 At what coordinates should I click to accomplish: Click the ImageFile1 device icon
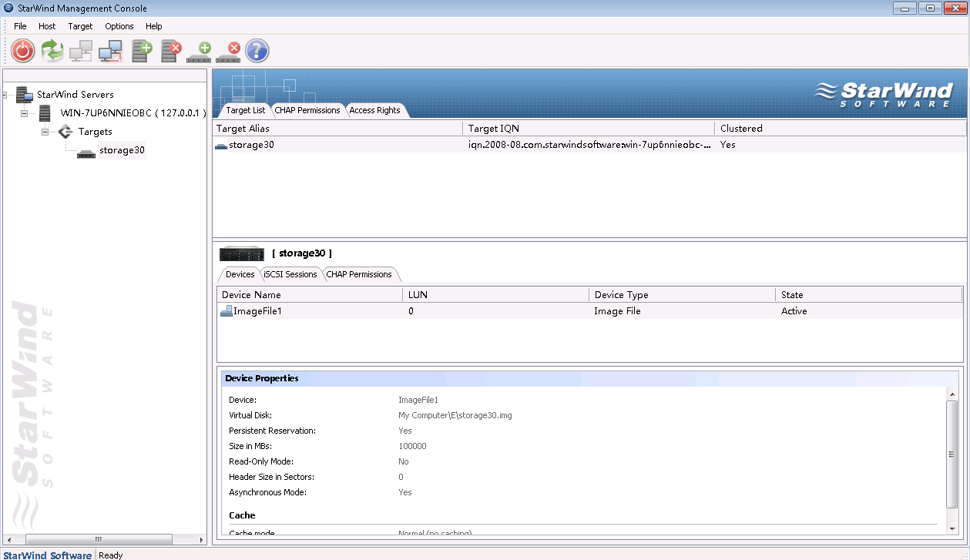[x=227, y=311]
